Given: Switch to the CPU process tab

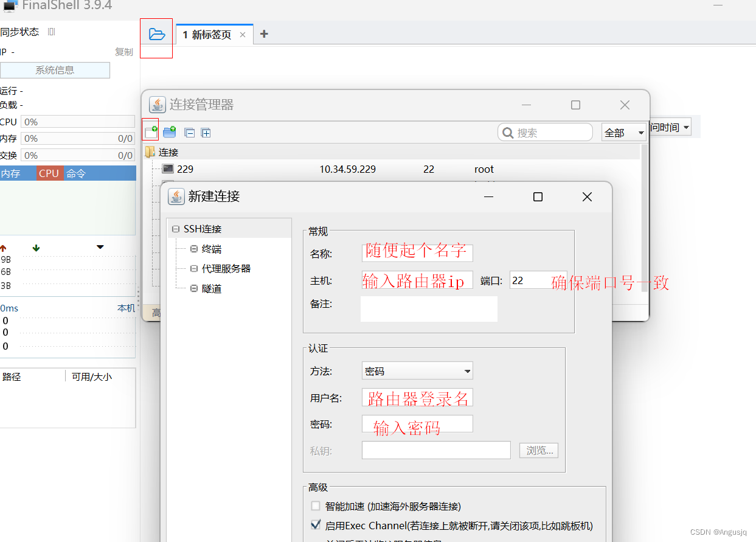Looking at the screenshot, I should 49,173.
